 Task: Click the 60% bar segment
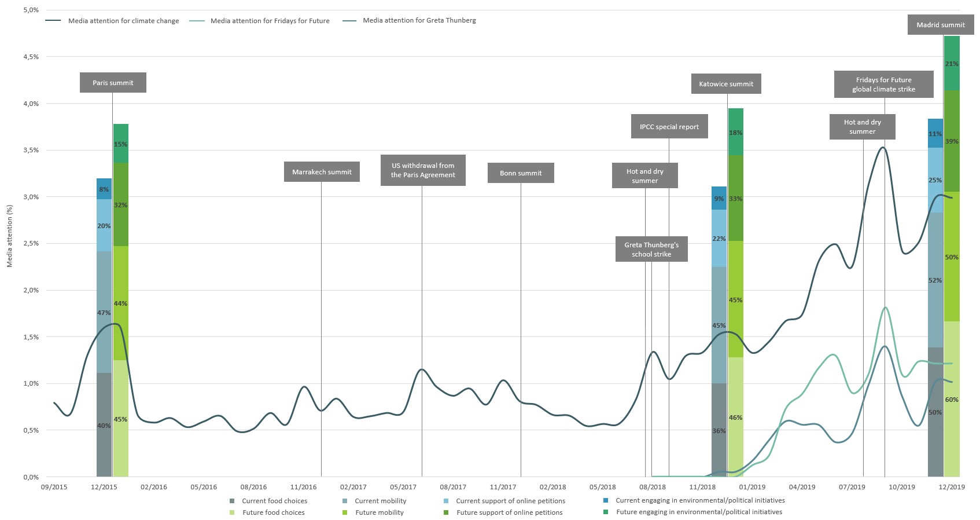tap(952, 399)
